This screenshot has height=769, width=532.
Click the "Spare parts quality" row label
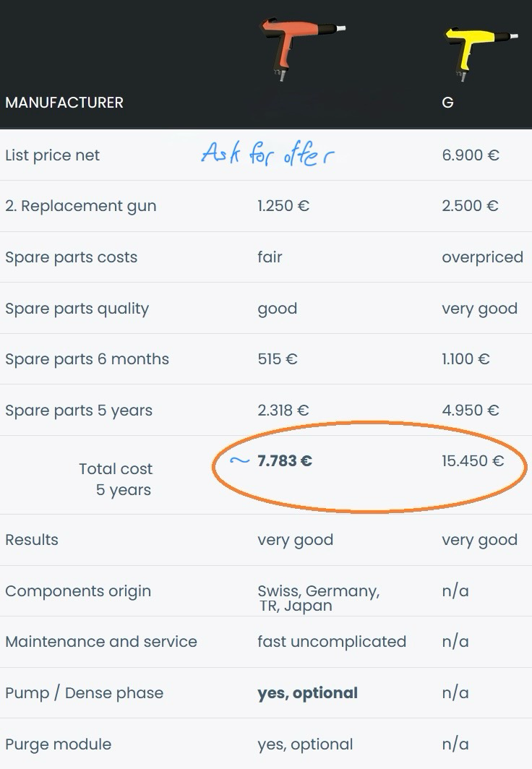77,309
